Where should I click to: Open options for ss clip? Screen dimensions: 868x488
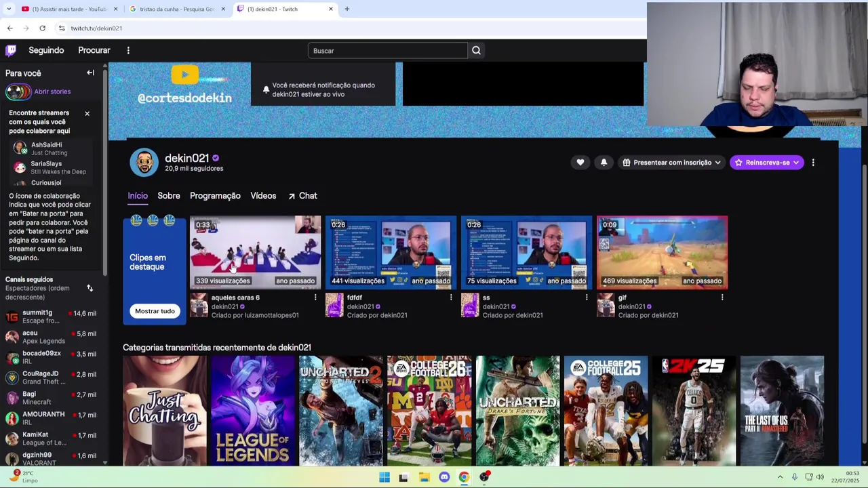tap(587, 298)
